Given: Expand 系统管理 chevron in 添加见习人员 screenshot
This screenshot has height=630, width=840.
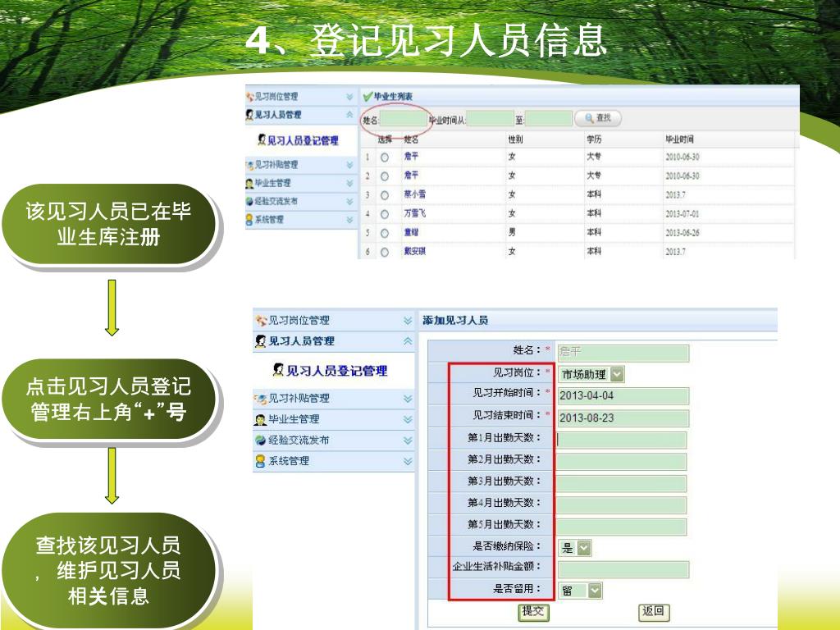Looking at the screenshot, I should (x=408, y=461).
